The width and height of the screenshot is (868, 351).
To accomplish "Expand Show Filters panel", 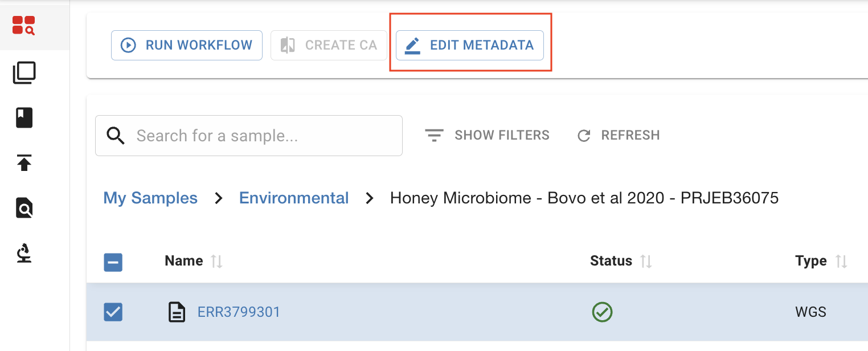I will [x=488, y=136].
